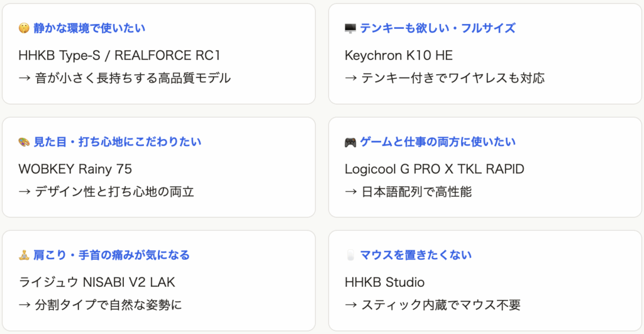This screenshot has width=644, height=334.
Task: Click the game controller emoji icon
Action: pyautogui.click(x=350, y=142)
